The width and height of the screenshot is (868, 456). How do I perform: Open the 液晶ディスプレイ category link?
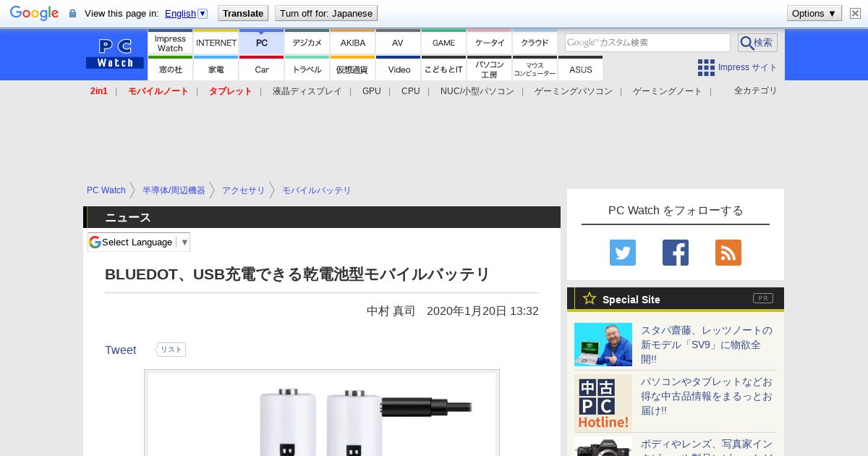[x=307, y=91]
